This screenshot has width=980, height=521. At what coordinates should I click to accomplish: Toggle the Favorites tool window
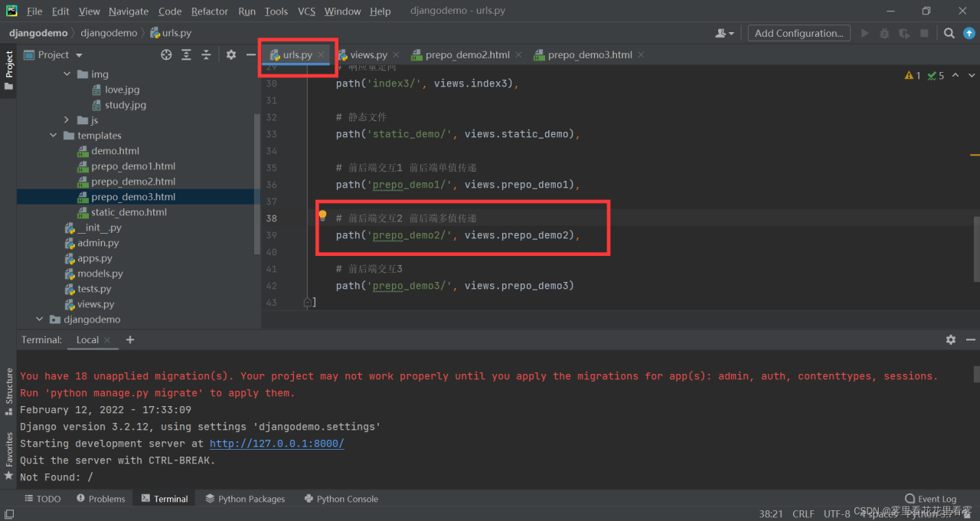(x=9, y=455)
